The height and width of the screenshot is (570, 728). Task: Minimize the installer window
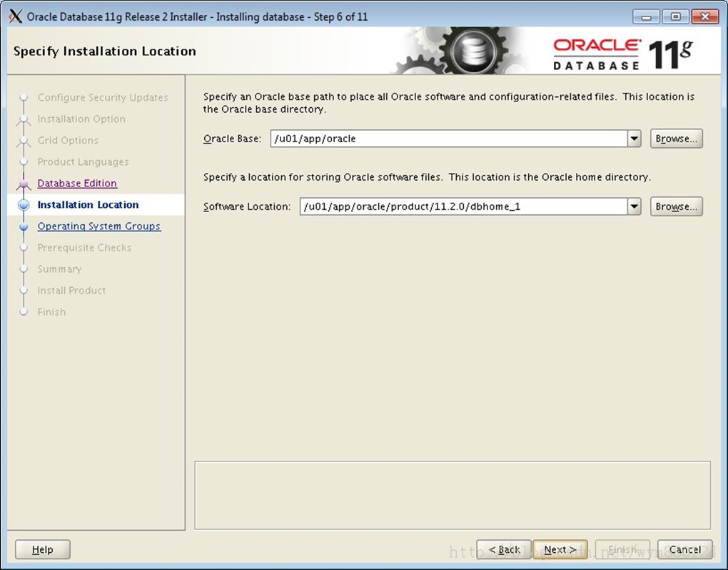[x=646, y=16]
